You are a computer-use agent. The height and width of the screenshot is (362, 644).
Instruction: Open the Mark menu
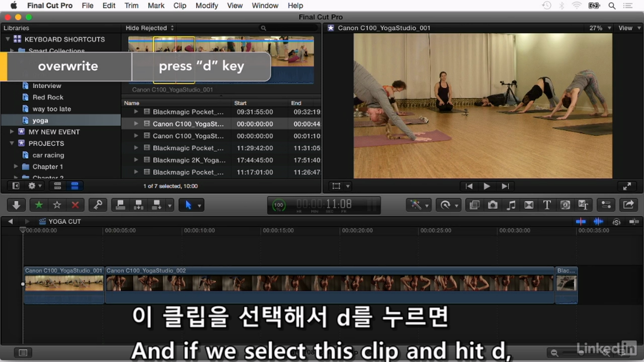(x=156, y=6)
